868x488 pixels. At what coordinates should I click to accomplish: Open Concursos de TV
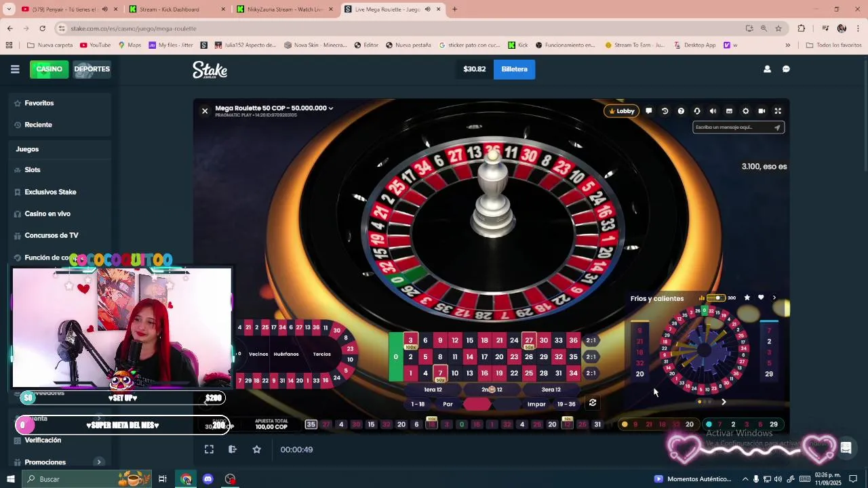click(52, 235)
